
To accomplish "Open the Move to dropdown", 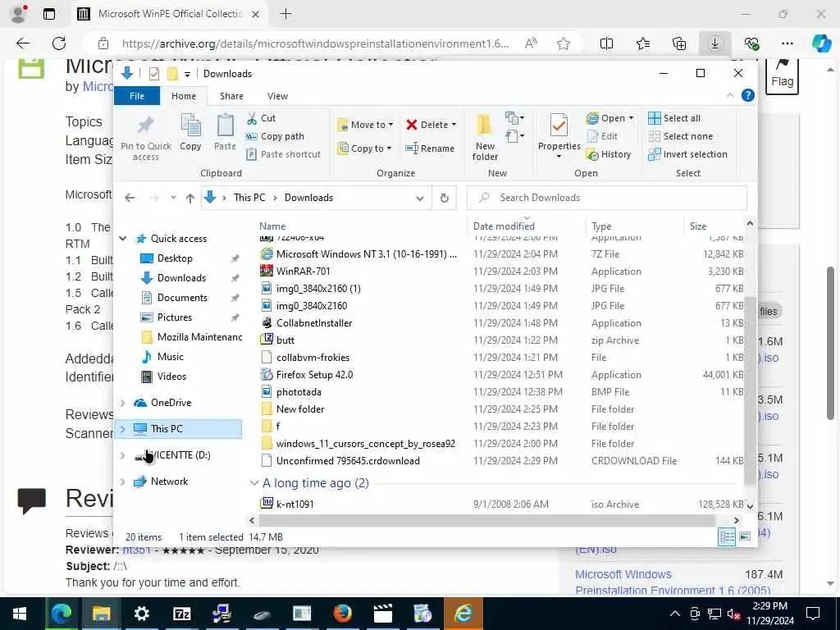I will (365, 125).
